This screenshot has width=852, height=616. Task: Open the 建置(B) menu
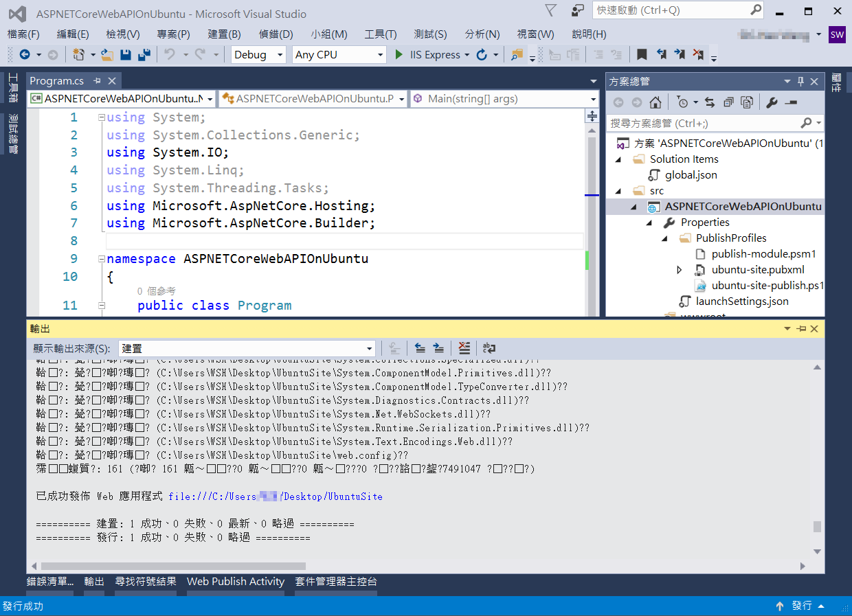pyautogui.click(x=224, y=34)
